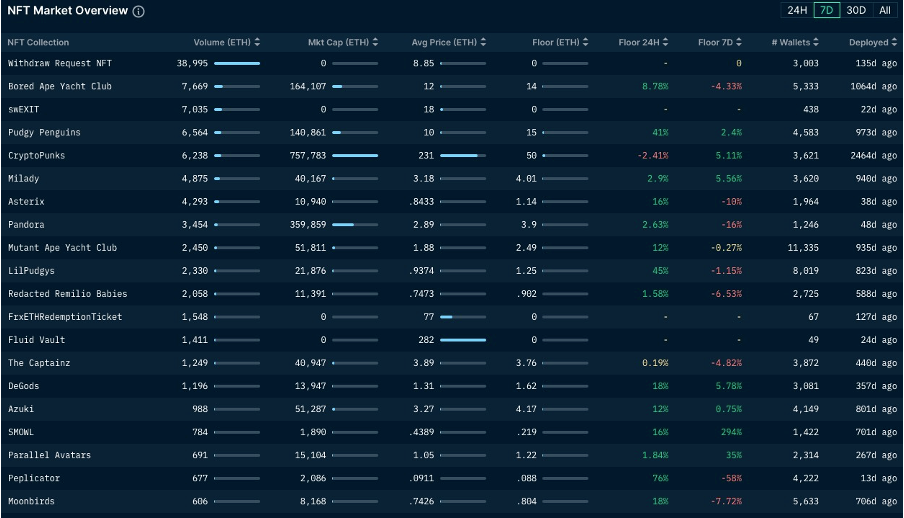Toggle sort on Avg Price (ETH) arrows
This screenshot has width=904, height=518.
click(x=484, y=42)
